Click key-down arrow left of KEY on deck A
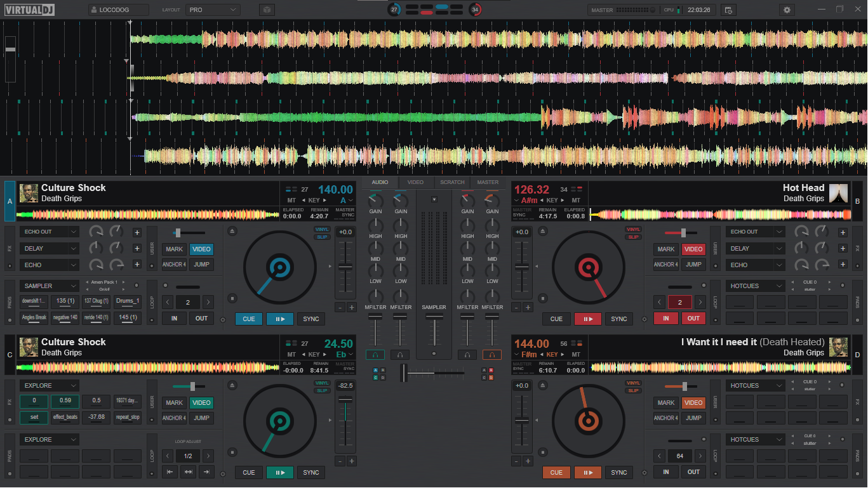Viewport: 868px width, 488px height. 304,201
